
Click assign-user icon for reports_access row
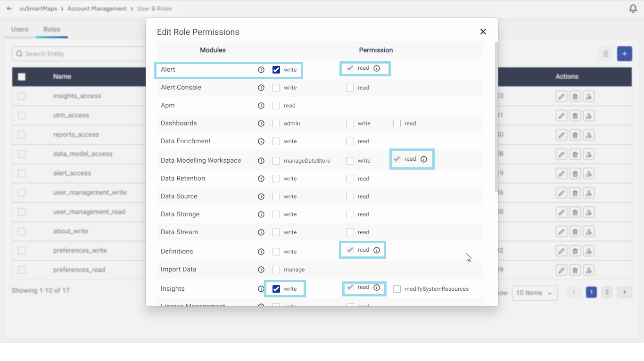(x=588, y=135)
